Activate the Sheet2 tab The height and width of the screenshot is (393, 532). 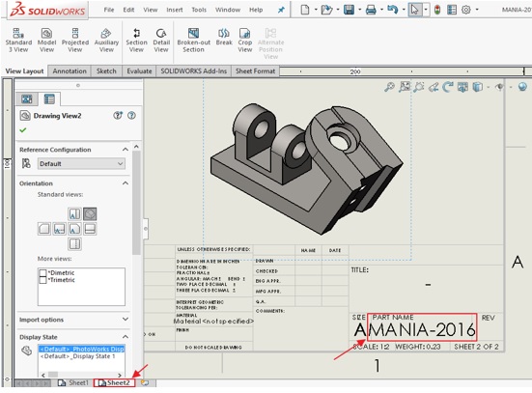click(x=114, y=382)
